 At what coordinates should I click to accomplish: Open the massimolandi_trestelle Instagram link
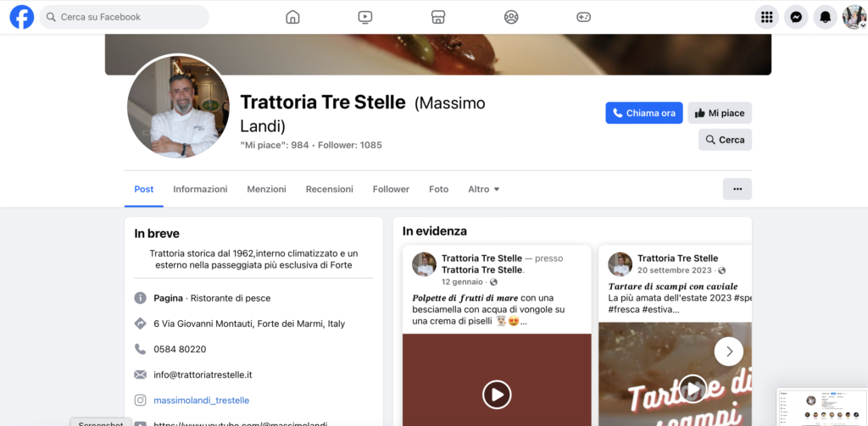click(x=202, y=400)
